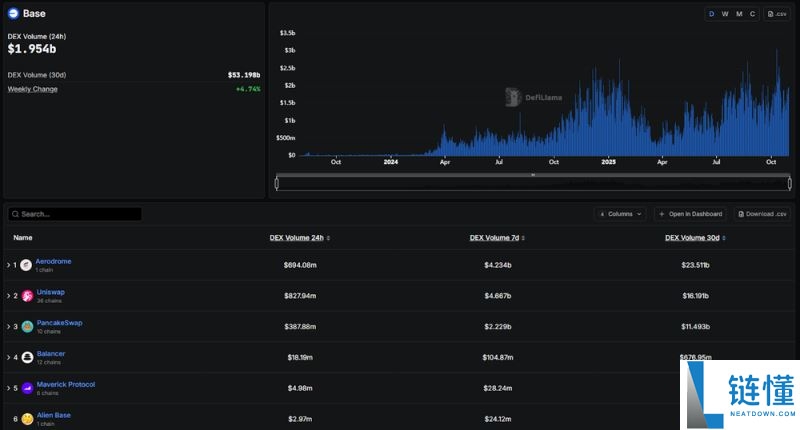Click Alien Base 7d value $24.12m
Image resolution: width=800 pixels, height=430 pixels.
tap(497, 419)
